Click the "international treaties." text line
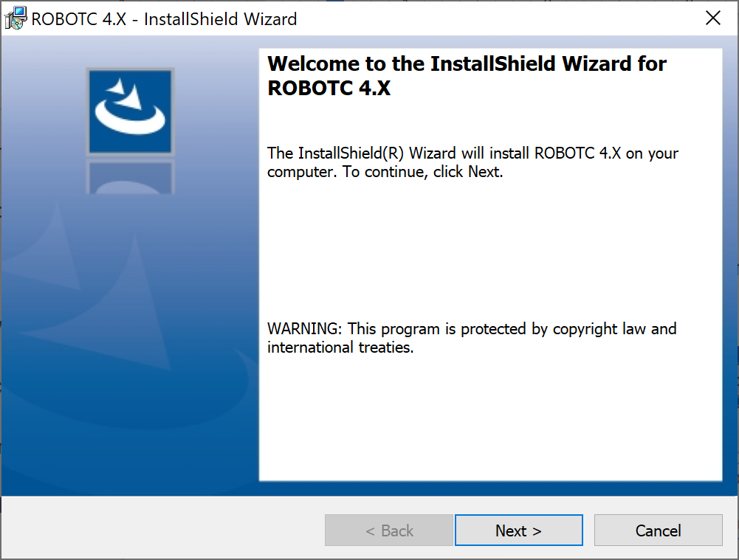 coord(340,348)
